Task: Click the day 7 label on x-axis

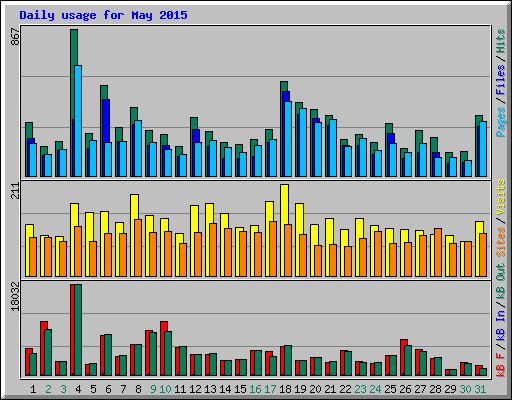Action: [123, 389]
